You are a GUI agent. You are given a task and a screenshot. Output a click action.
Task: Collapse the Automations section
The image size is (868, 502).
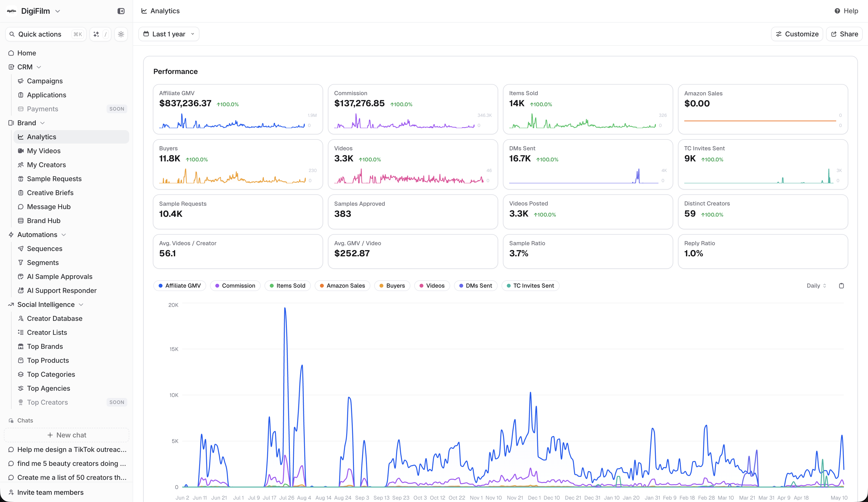(x=64, y=235)
